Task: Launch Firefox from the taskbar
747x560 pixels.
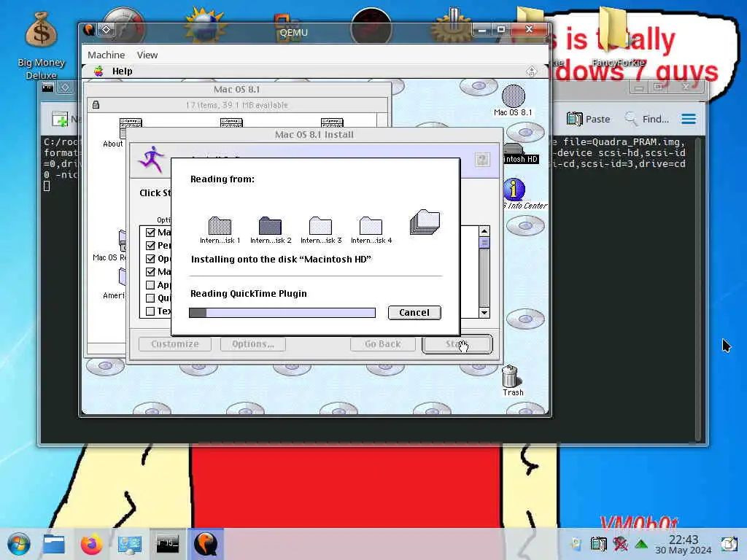Action: coord(91,544)
